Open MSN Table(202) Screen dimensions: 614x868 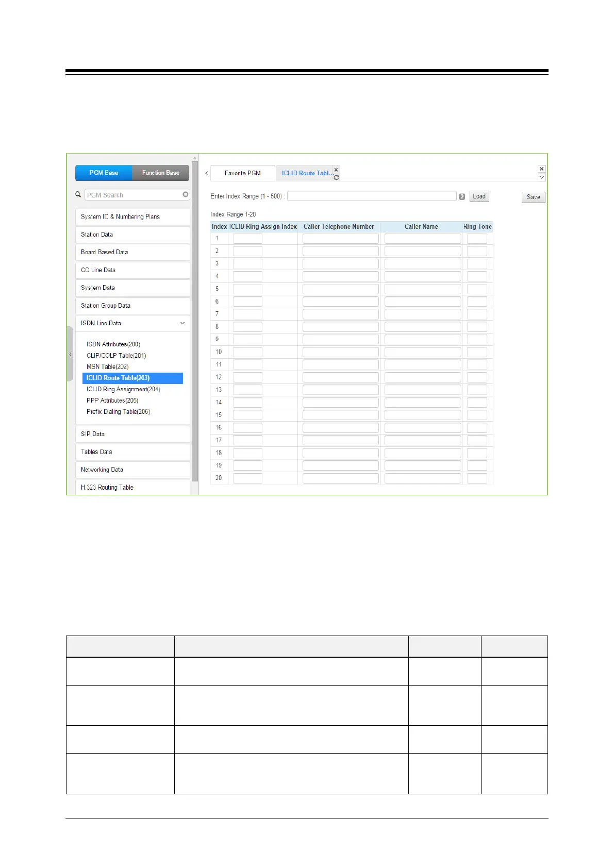coord(108,367)
